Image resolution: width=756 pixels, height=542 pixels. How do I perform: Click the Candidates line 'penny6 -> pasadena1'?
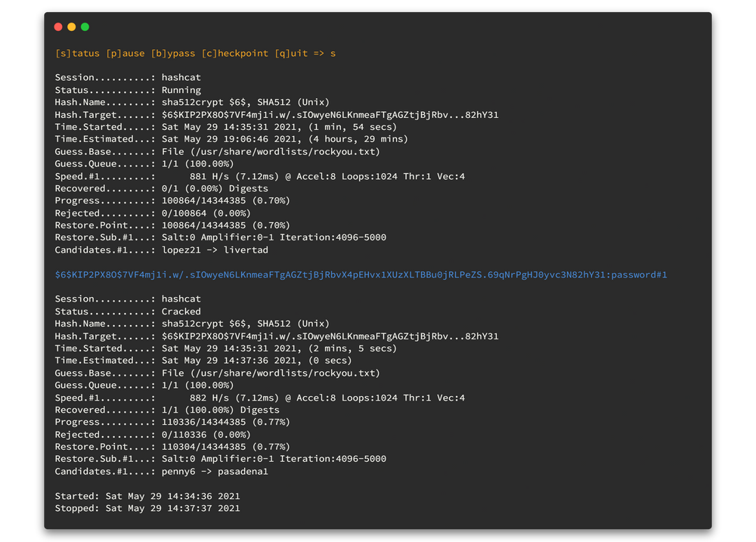tap(162, 471)
